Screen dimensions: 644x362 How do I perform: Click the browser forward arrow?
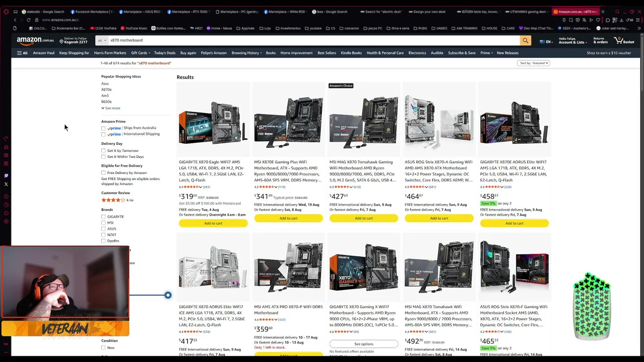[x=22, y=20]
